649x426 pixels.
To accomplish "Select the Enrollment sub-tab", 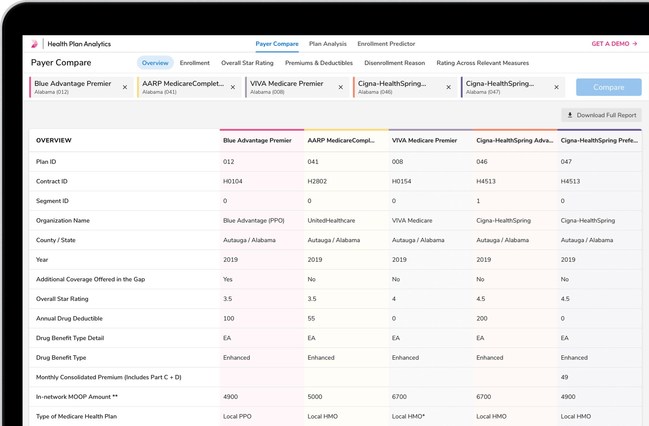I will pos(195,63).
